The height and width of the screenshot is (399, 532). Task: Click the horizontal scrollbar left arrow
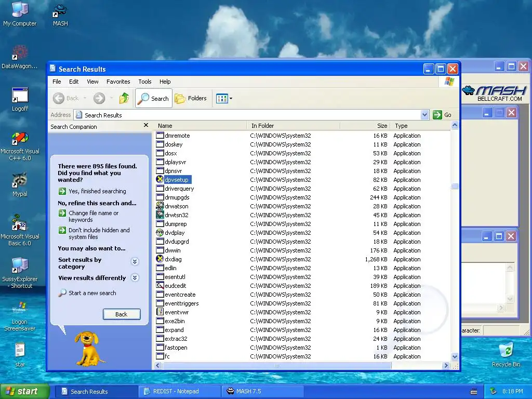[x=158, y=365]
